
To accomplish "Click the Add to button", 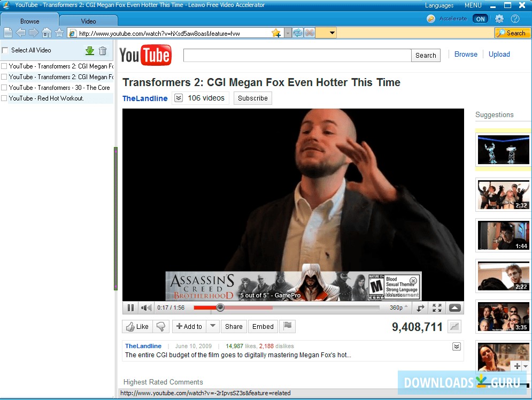I will [189, 326].
